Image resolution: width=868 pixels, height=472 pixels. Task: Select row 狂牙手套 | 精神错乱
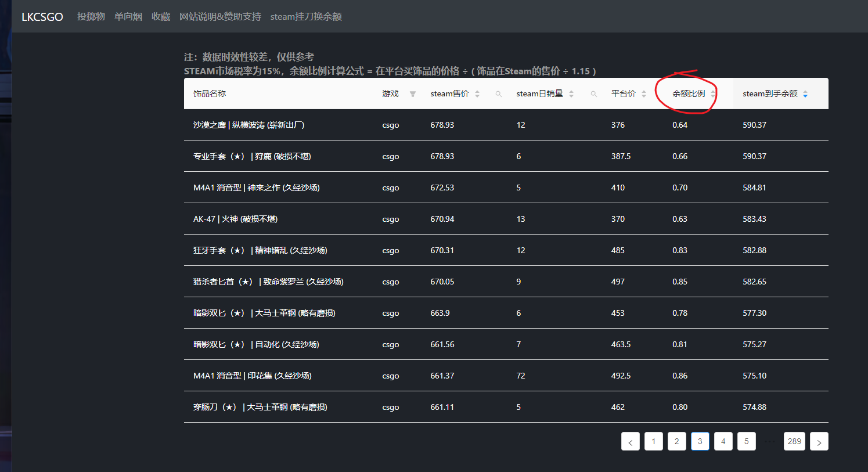pos(506,250)
